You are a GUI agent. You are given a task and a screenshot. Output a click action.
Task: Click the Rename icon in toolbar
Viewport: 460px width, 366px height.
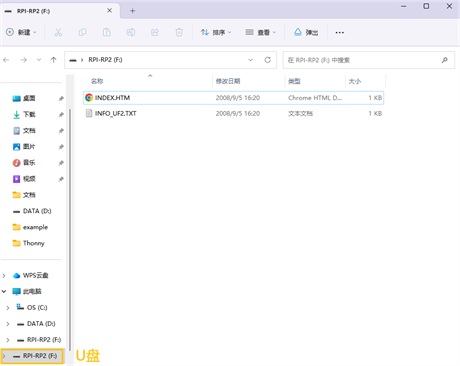(131, 32)
